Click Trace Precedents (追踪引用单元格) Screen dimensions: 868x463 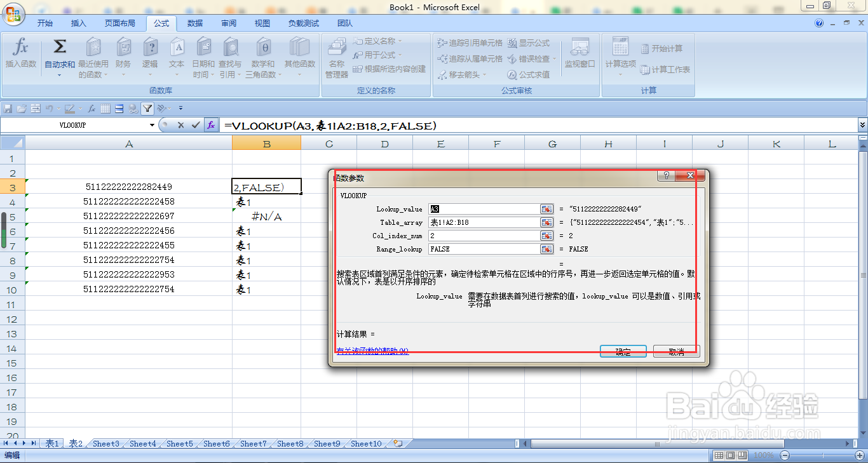click(x=470, y=43)
